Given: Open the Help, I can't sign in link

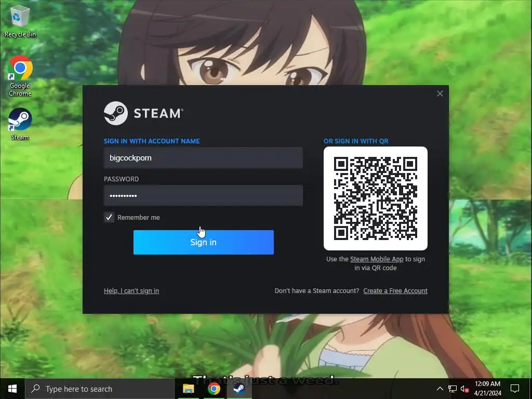Looking at the screenshot, I should (x=131, y=291).
